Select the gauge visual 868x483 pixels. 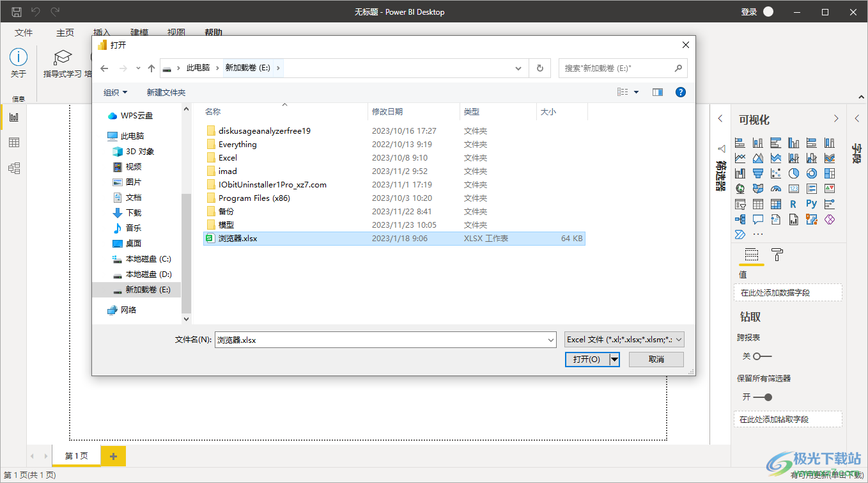coord(776,189)
